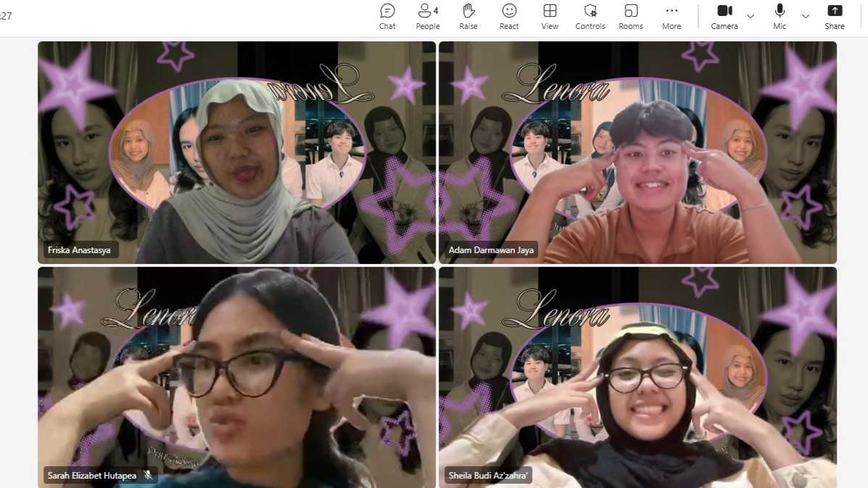The height and width of the screenshot is (488, 868).
Task: Click the Sheila Budi Az'zahra' name label
Action: click(488, 475)
